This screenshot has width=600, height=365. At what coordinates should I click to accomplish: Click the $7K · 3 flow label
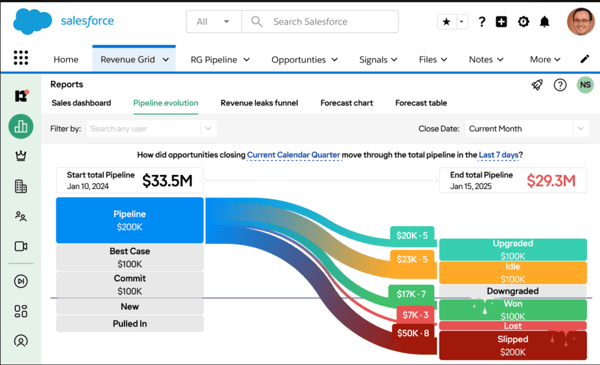pos(415,315)
